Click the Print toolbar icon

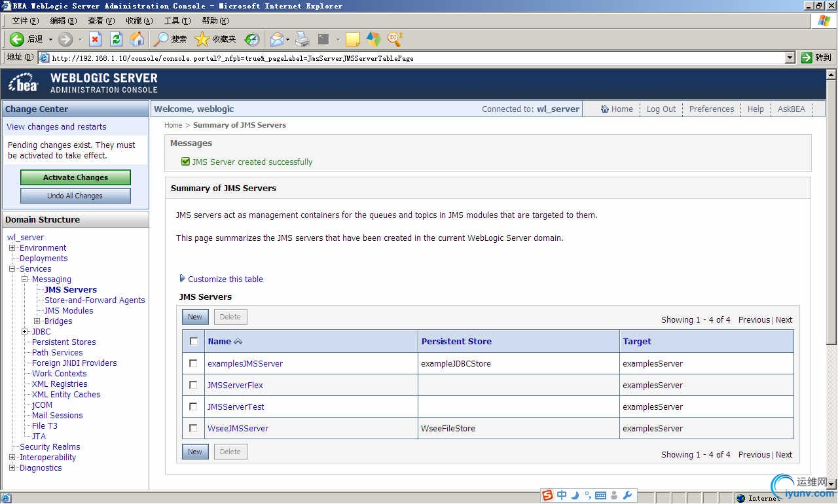[302, 39]
